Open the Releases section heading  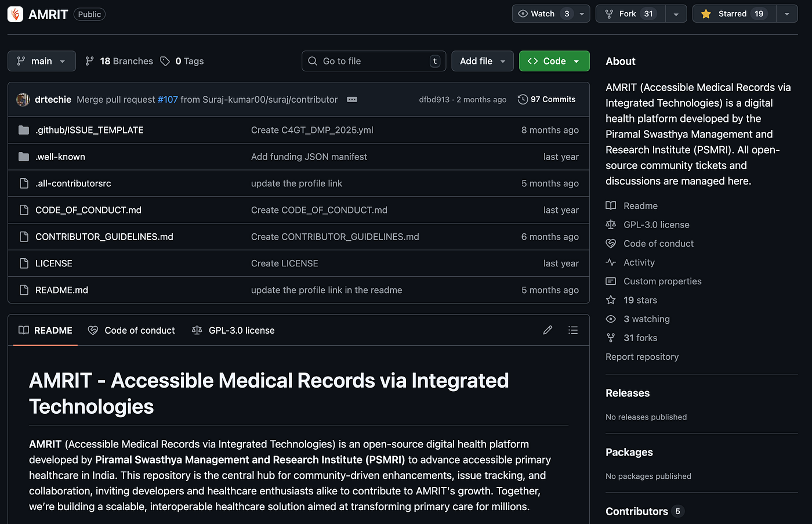pos(628,393)
